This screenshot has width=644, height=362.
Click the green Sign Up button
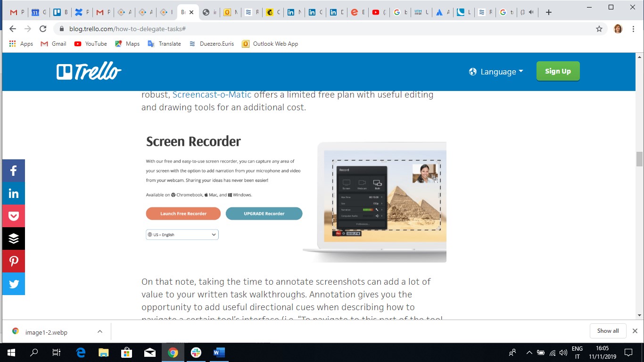pyautogui.click(x=558, y=71)
